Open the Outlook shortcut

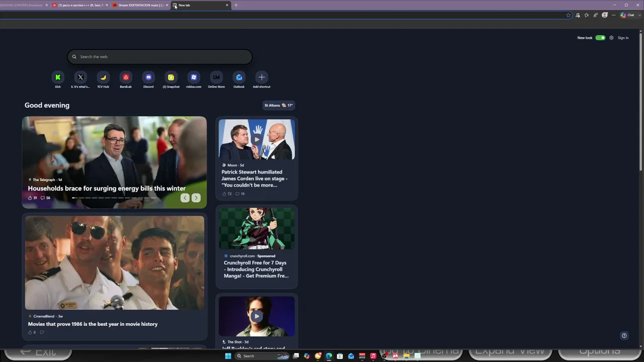(x=239, y=77)
